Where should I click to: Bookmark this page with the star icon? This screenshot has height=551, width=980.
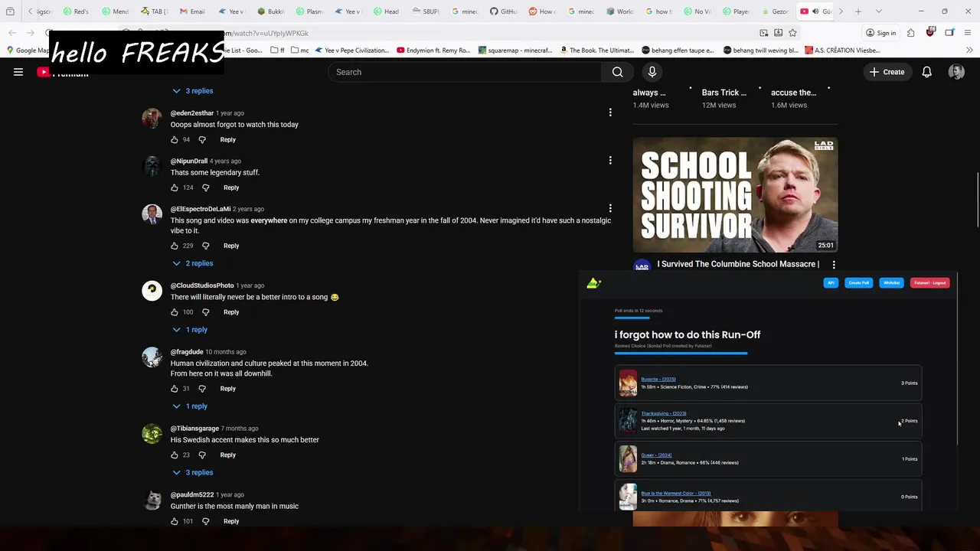click(x=792, y=33)
